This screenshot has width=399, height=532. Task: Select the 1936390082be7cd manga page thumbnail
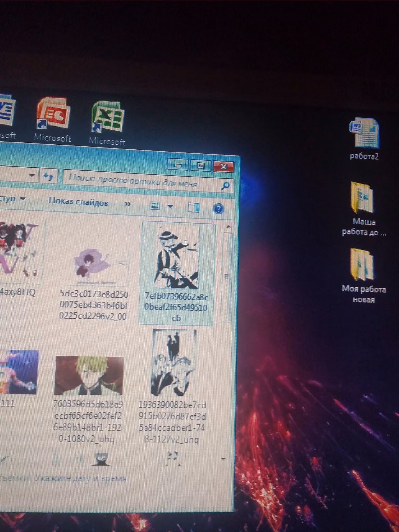173,362
